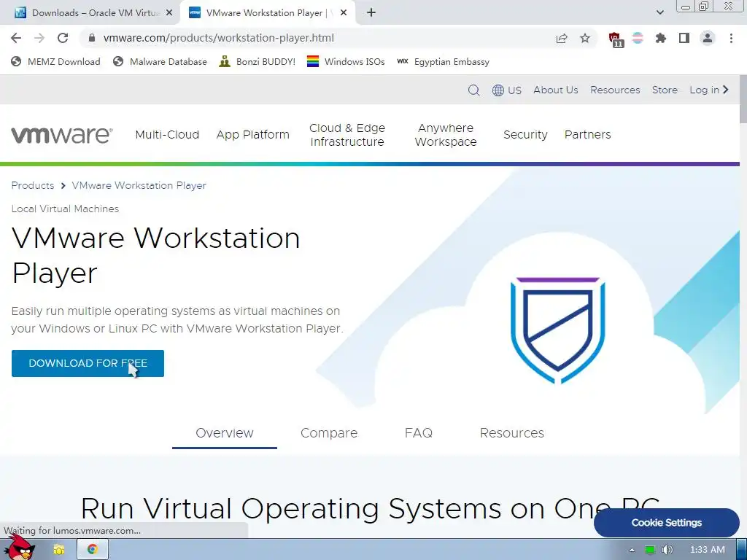This screenshot has width=747, height=560.
Task: Open the Egyptian Embassy bookmark
Action: tap(443, 62)
